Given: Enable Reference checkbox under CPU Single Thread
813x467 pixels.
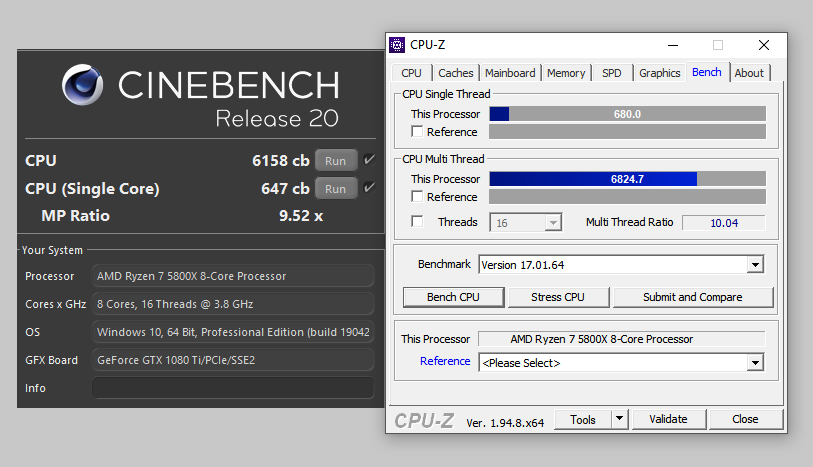Looking at the screenshot, I should coord(417,131).
